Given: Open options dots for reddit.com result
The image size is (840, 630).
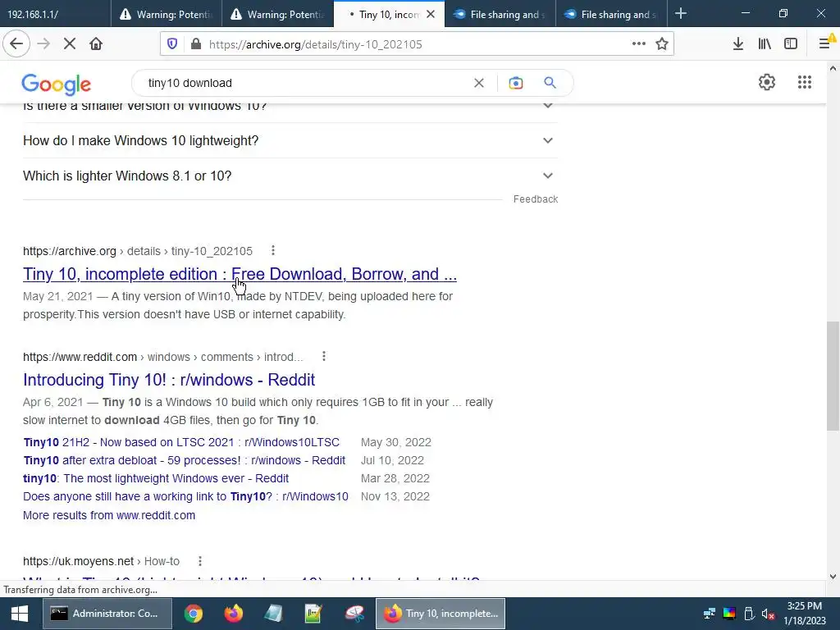Looking at the screenshot, I should [x=323, y=356].
